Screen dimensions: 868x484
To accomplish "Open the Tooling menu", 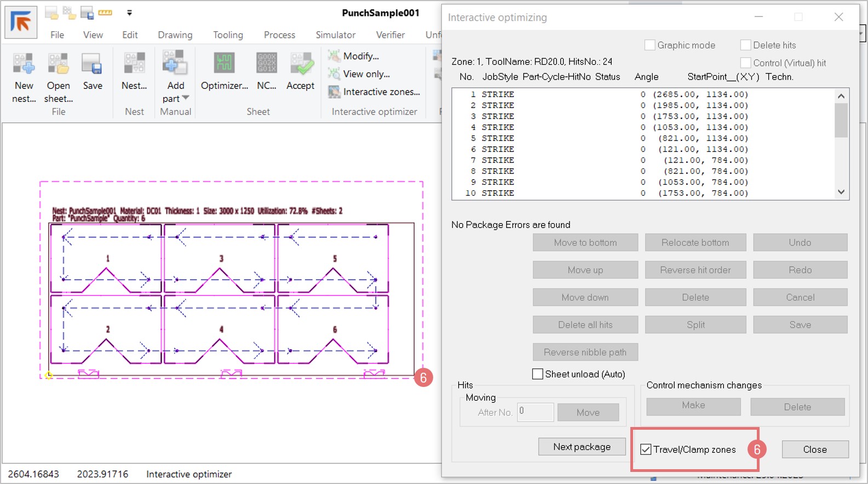I will pyautogui.click(x=228, y=35).
